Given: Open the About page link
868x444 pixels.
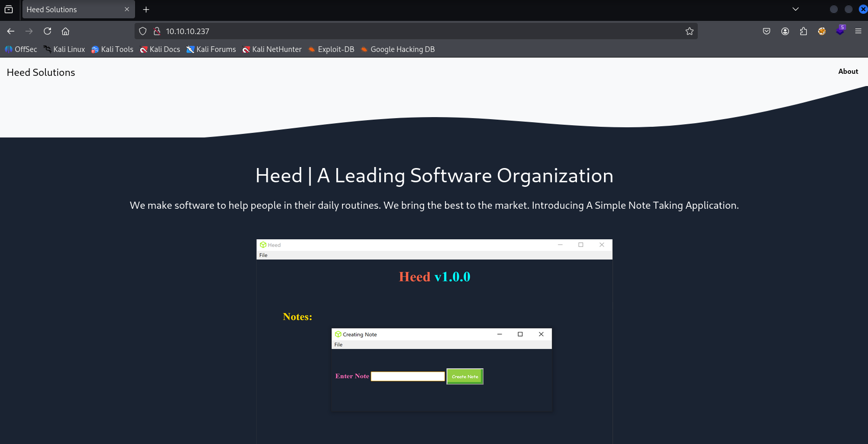Looking at the screenshot, I should click(x=848, y=71).
